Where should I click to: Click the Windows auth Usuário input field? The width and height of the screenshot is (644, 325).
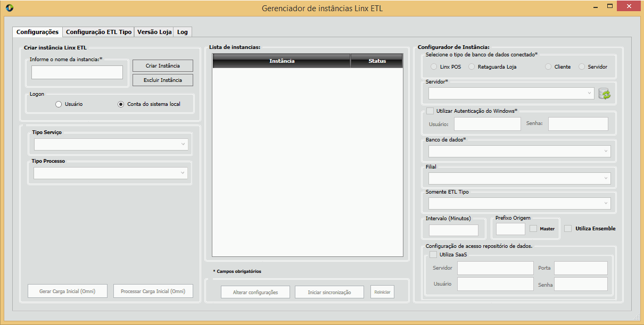pos(488,124)
